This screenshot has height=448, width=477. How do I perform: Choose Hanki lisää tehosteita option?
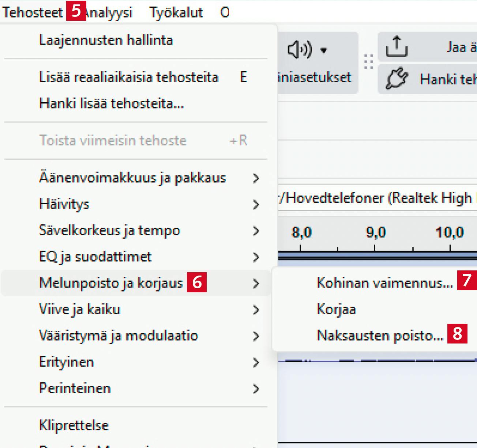coord(112,103)
